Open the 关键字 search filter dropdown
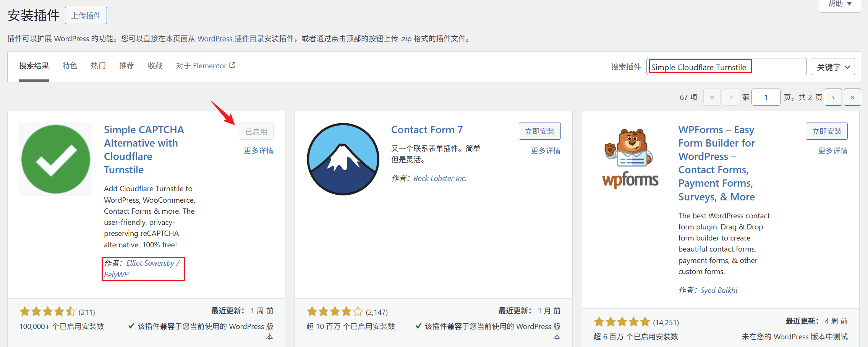This screenshot has width=868, height=347. [x=833, y=66]
